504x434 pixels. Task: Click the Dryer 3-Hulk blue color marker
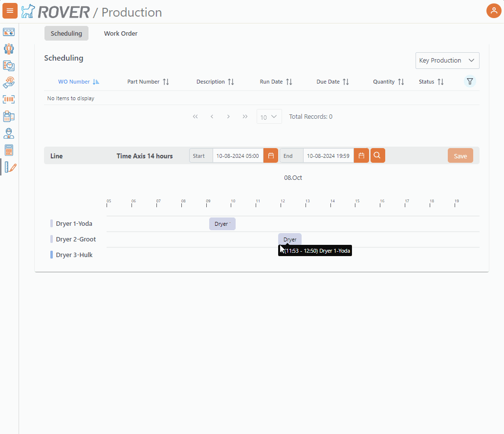tap(52, 255)
